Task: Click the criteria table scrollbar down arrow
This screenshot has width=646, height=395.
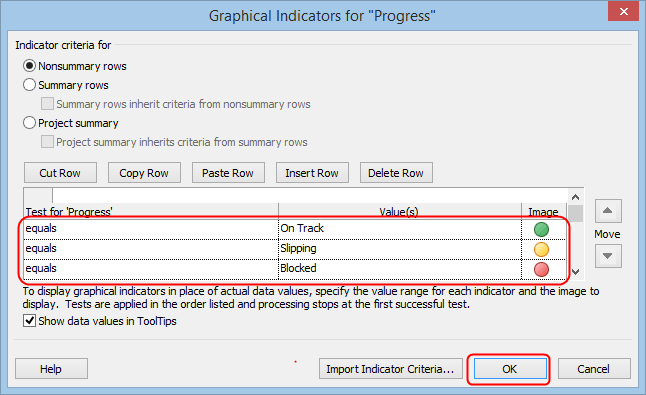Action: pyautogui.click(x=576, y=272)
